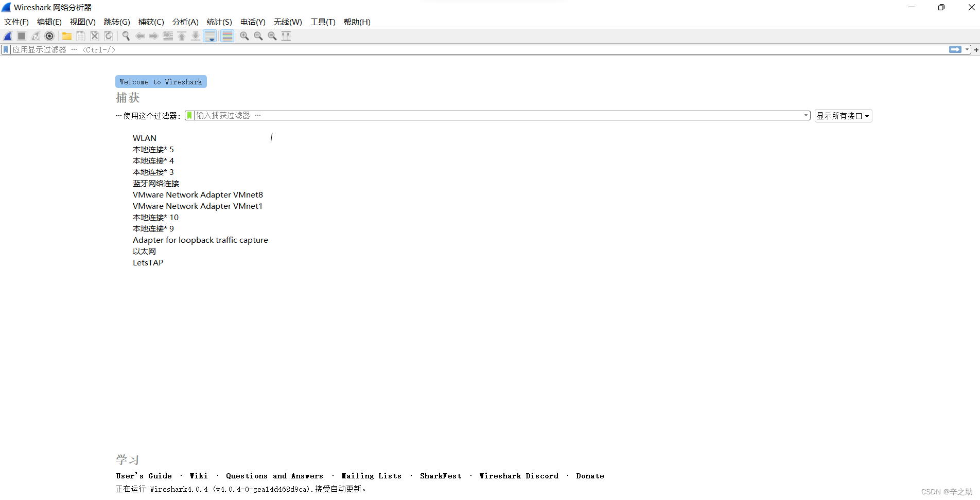This screenshot has height=500, width=980.
Task: Select interface 本地连接* 10
Action: point(155,218)
